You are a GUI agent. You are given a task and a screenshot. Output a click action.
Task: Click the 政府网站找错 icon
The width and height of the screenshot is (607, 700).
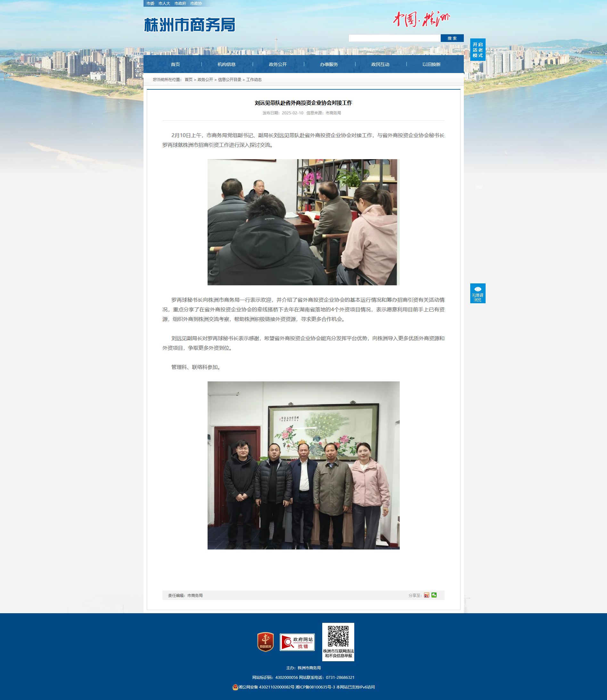point(297,642)
